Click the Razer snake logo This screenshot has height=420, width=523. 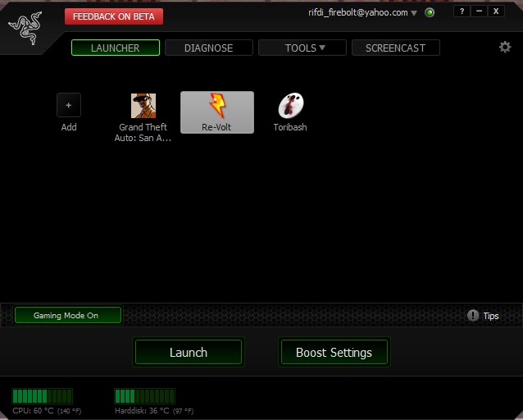pyautogui.click(x=25, y=28)
